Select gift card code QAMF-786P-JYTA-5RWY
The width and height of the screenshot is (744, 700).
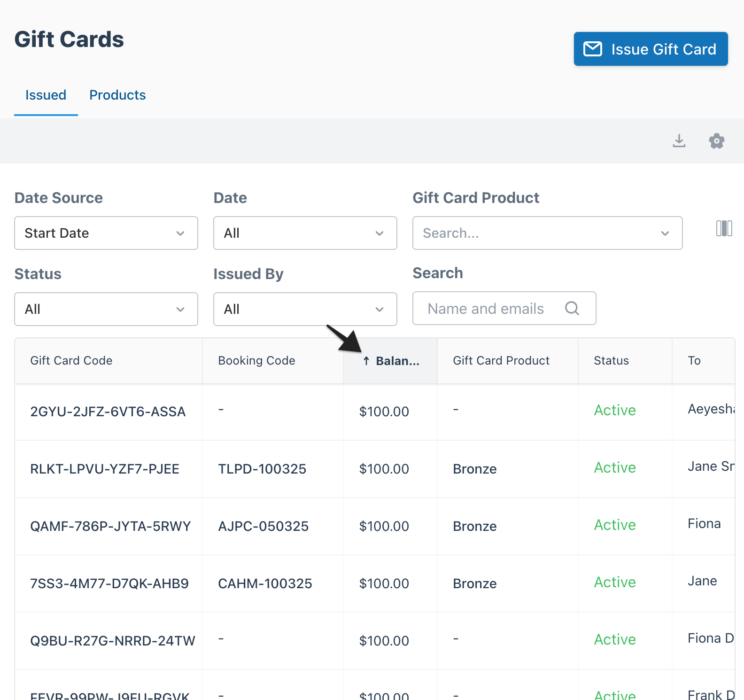111,526
